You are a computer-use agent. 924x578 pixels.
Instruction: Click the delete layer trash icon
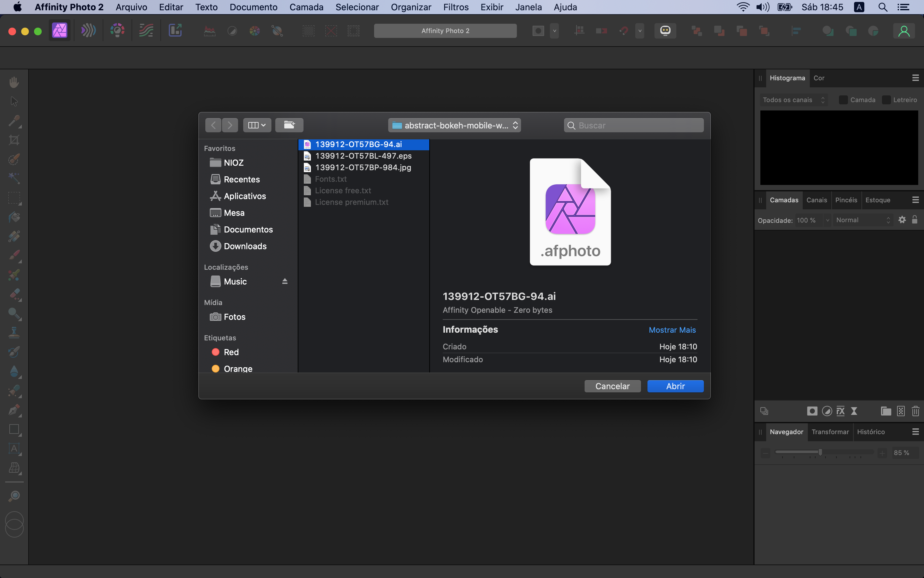915,411
